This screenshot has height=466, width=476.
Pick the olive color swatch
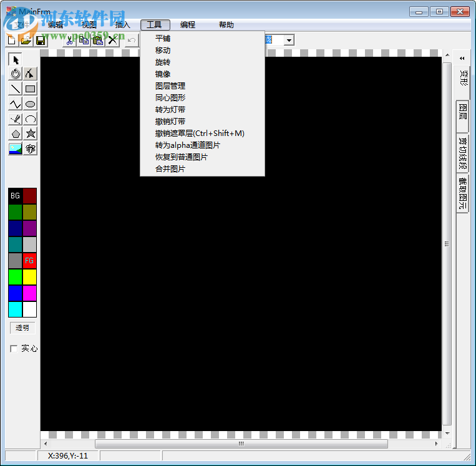pyautogui.click(x=29, y=212)
